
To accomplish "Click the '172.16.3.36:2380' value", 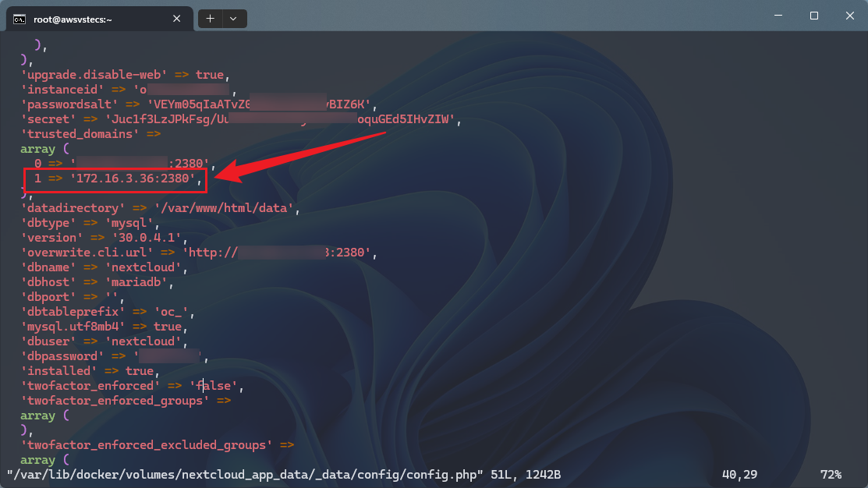I will tap(133, 179).
